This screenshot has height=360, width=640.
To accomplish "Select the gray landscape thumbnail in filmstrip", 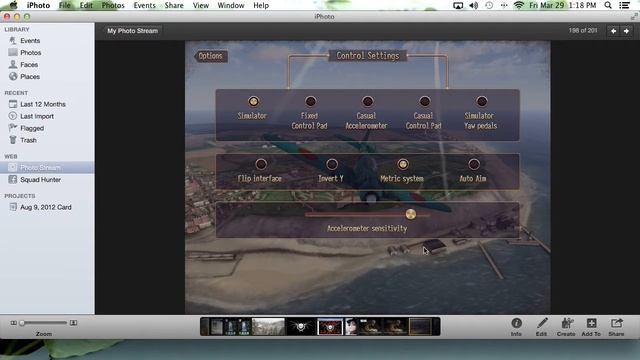I will 268,327.
